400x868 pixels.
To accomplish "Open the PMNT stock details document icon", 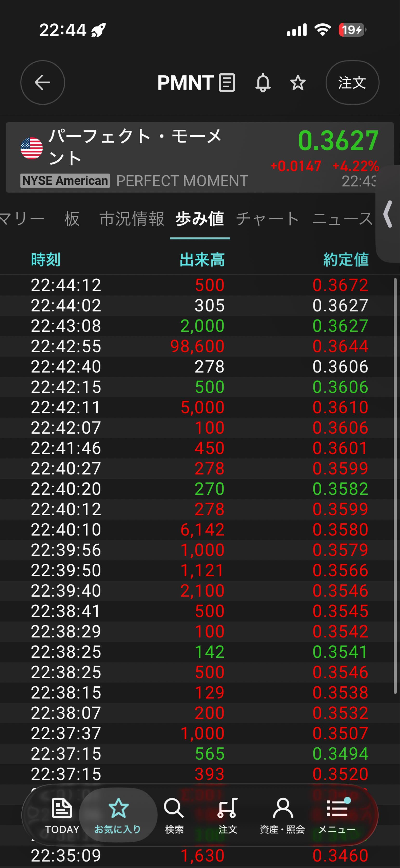I will tap(227, 82).
